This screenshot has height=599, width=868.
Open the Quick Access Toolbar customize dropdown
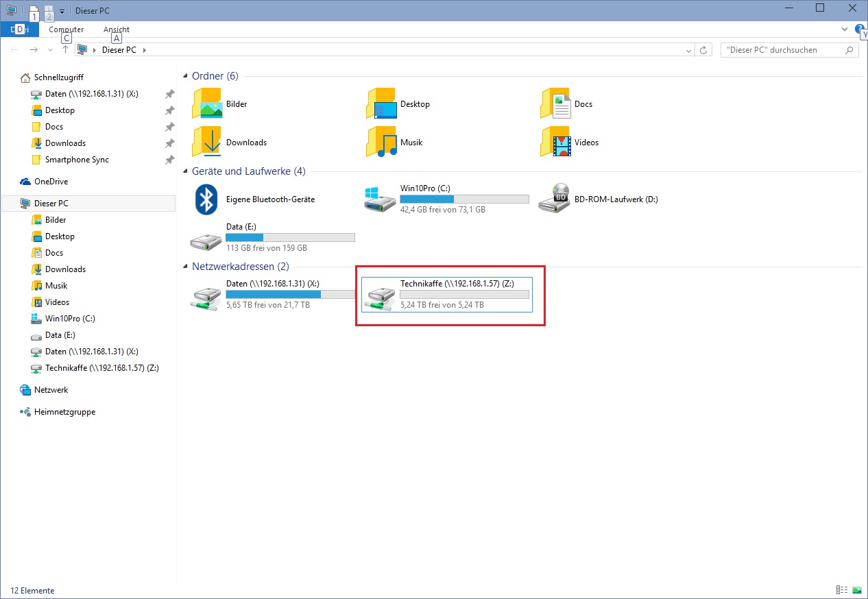click(x=62, y=11)
